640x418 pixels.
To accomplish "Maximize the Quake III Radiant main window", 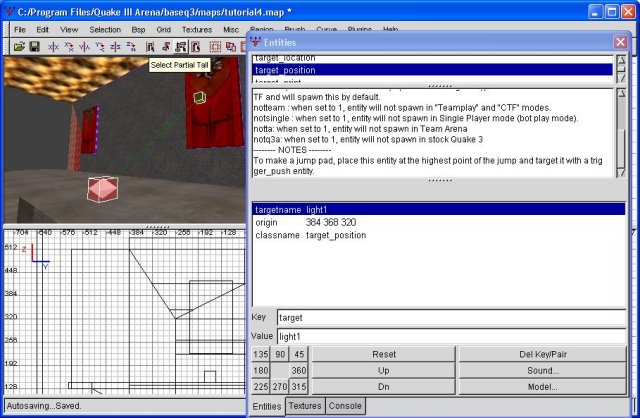I will click(x=611, y=12).
